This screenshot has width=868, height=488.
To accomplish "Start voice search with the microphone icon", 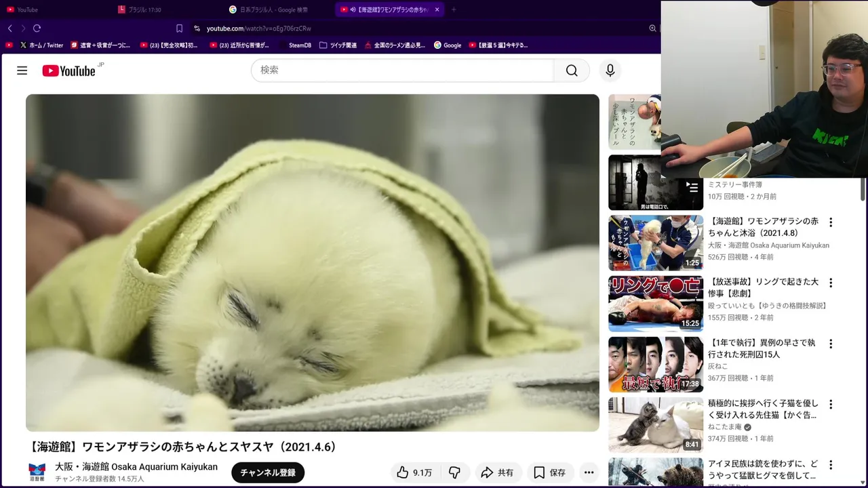I will (x=610, y=70).
